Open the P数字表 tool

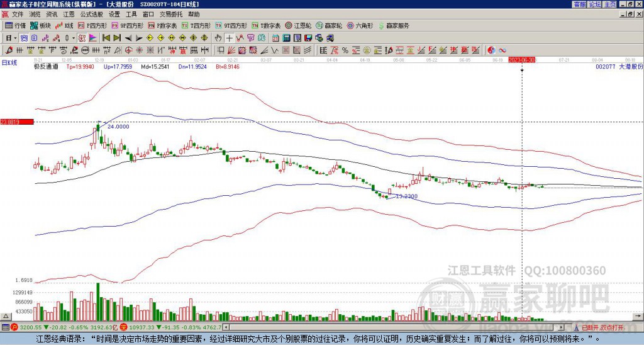click(162, 25)
